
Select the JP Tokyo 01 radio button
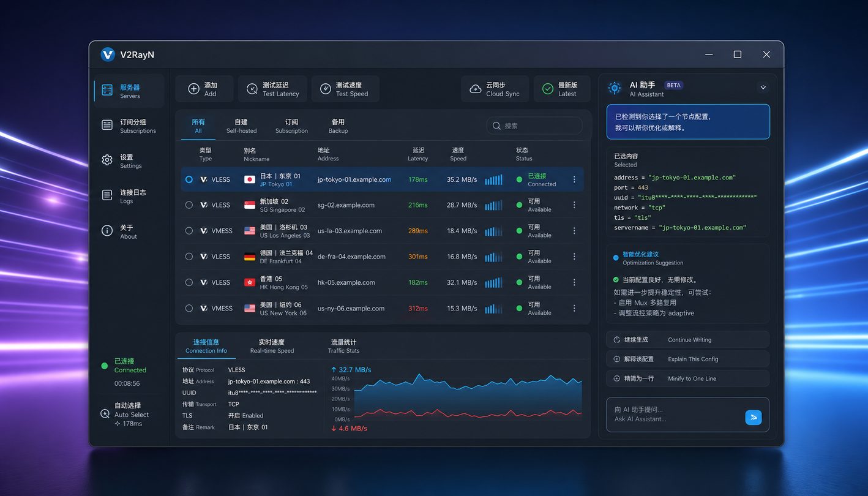coord(189,179)
